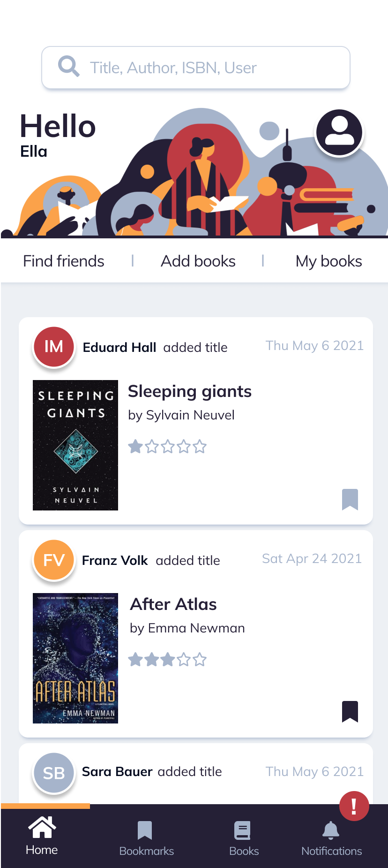Open the Sleeping giants title text
Screen dimensions: 388x868
pos(190,391)
